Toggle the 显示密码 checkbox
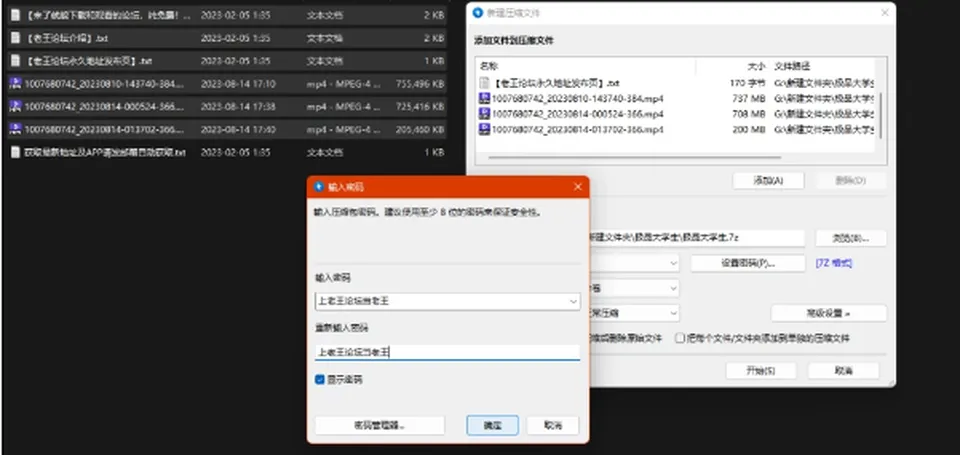Image resolution: width=960 pixels, height=455 pixels. tap(320, 380)
